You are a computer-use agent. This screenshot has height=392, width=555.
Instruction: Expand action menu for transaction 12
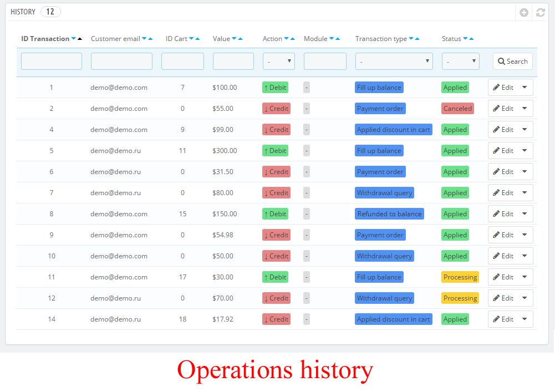click(x=525, y=298)
